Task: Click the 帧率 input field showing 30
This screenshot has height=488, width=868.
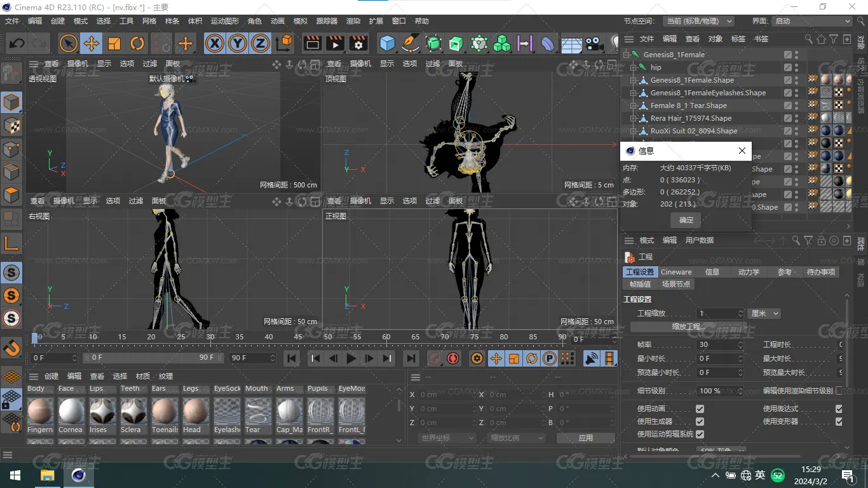Action: [720, 344]
